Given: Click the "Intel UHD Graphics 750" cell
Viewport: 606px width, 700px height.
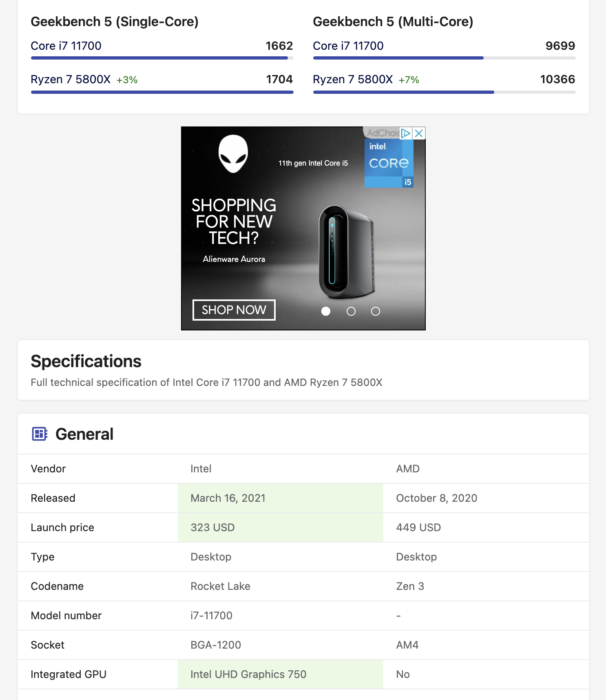Looking at the screenshot, I should point(281,674).
